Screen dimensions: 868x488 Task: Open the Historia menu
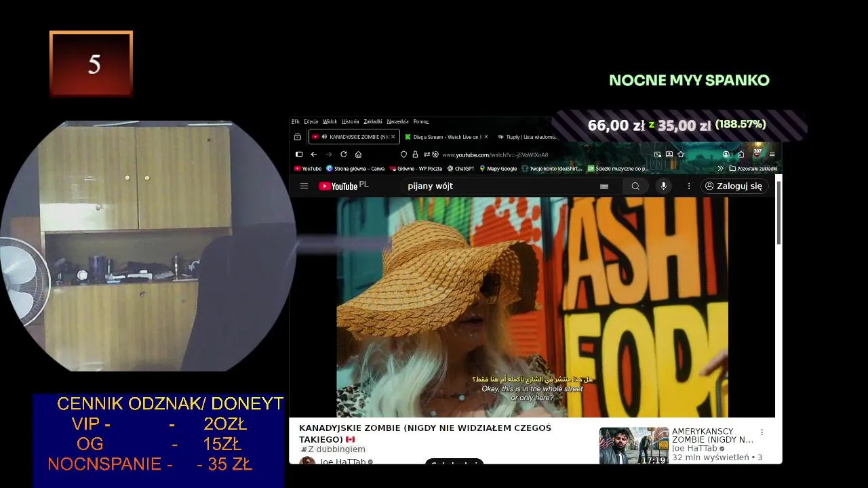351,121
